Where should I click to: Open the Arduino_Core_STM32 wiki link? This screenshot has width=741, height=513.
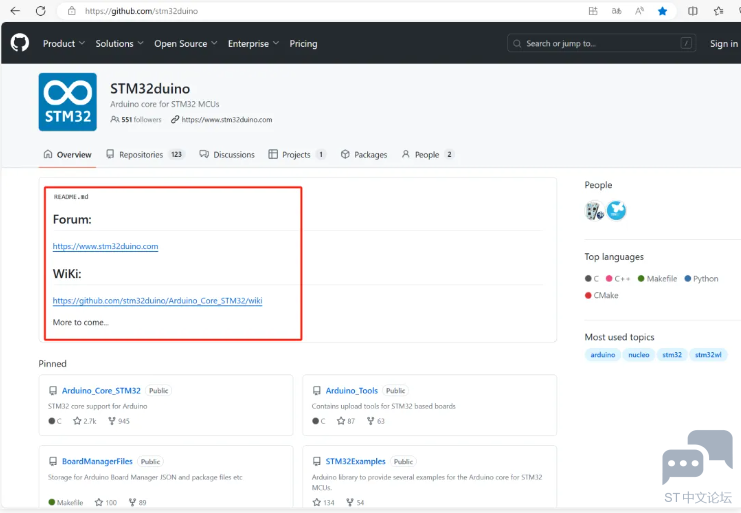click(157, 300)
